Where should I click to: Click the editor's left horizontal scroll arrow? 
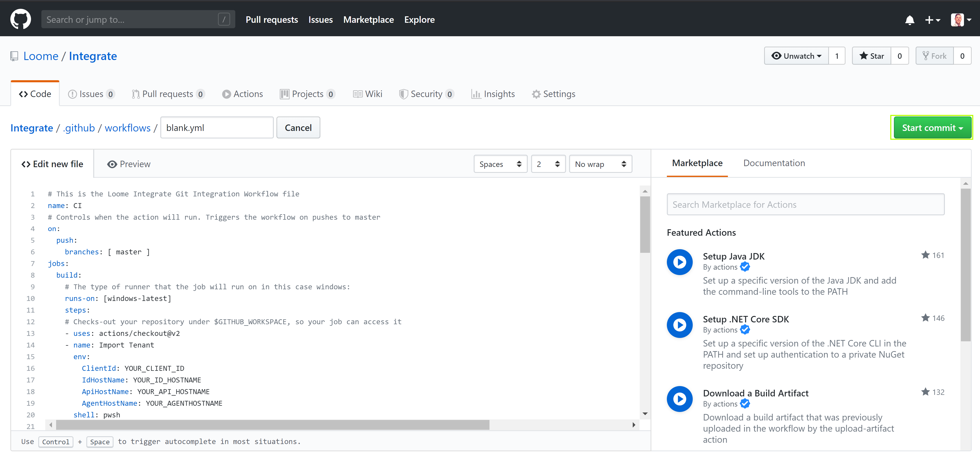click(51, 425)
